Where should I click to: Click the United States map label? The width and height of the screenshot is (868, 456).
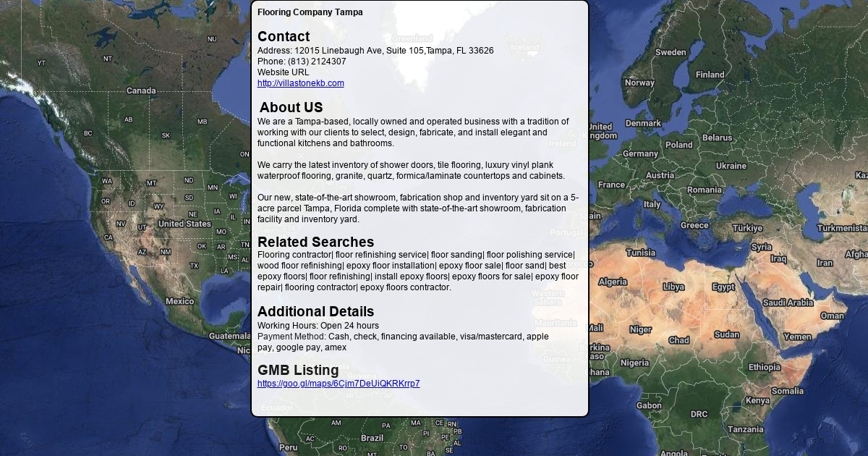coord(184,224)
